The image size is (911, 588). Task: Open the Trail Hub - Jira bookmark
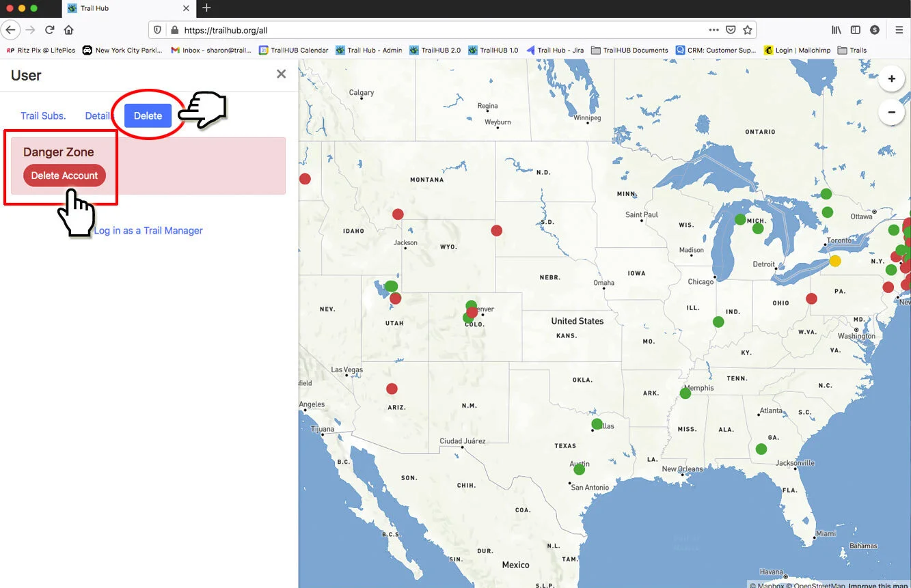(x=555, y=50)
